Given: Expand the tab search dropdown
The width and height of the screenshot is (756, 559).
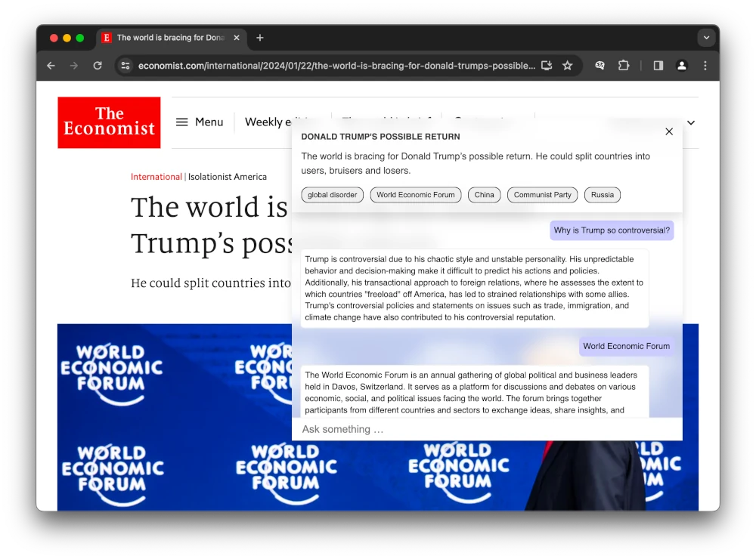Looking at the screenshot, I should tap(706, 38).
